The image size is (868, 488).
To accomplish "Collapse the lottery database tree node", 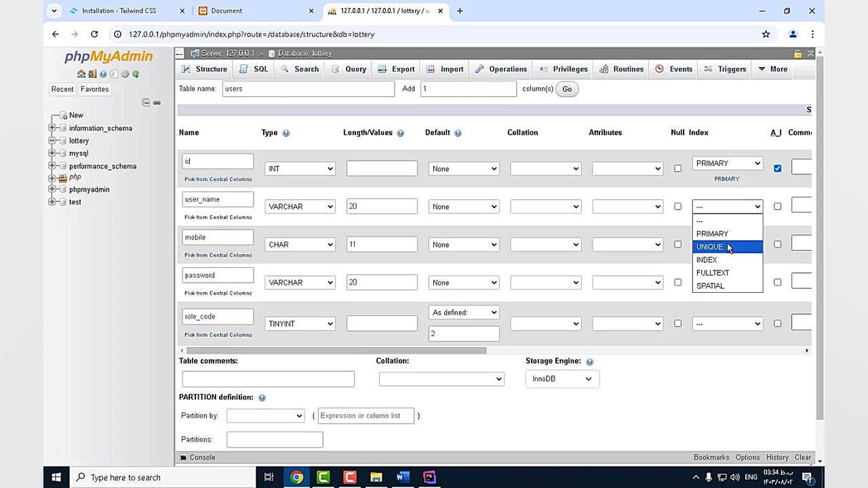I will [52, 141].
